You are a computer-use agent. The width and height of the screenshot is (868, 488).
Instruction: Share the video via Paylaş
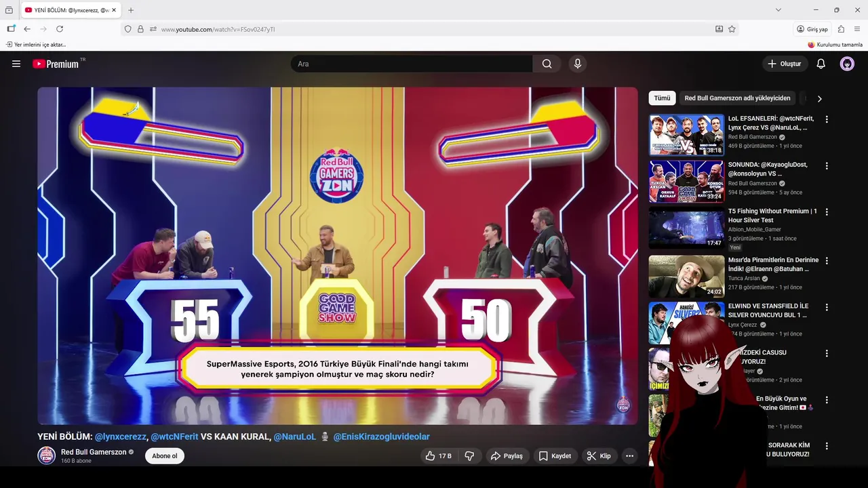tap(507, 456)
